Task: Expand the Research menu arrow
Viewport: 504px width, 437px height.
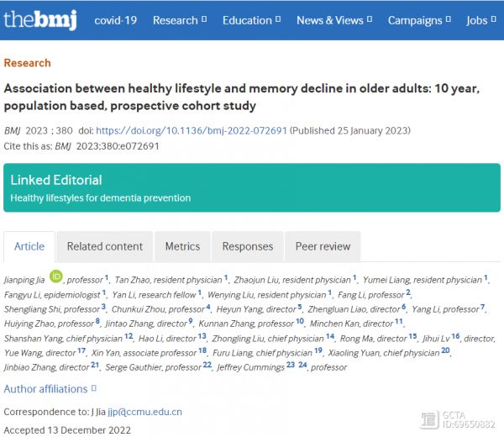Action: pos(204,19)
